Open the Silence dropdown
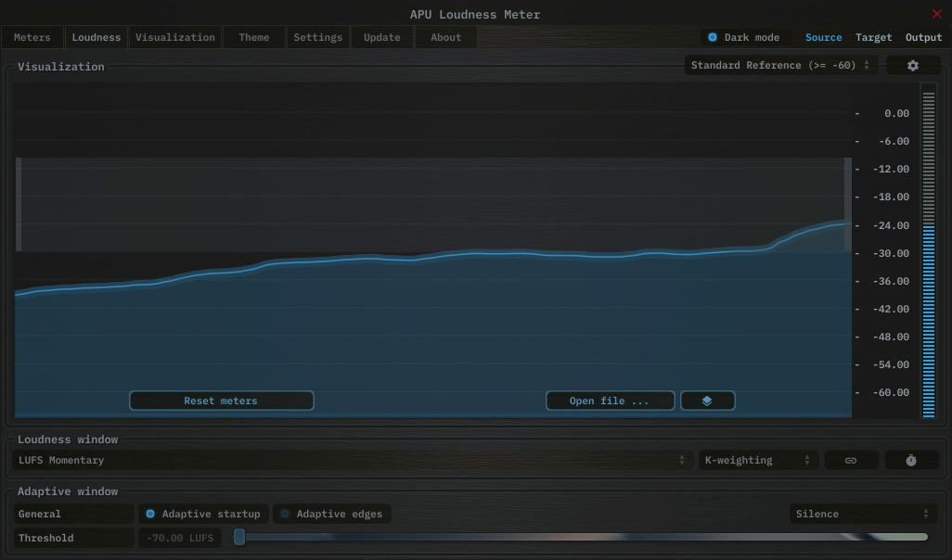952x560 pixels. point(862,515)
